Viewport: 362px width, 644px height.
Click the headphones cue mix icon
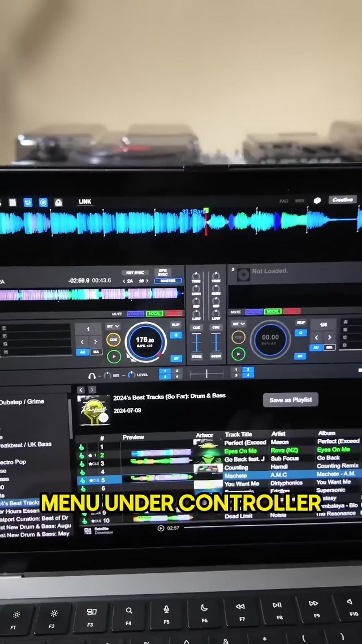coord(92,376)
